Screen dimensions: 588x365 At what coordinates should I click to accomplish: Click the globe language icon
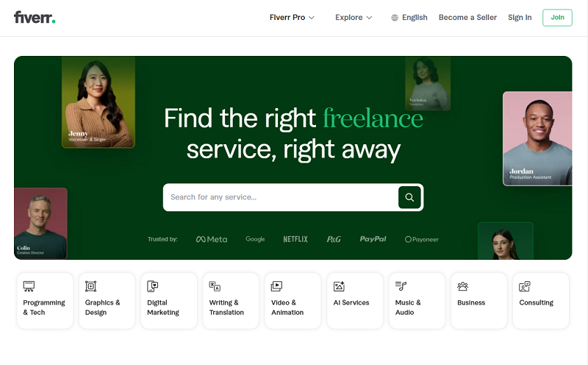(x=395, y=18)
